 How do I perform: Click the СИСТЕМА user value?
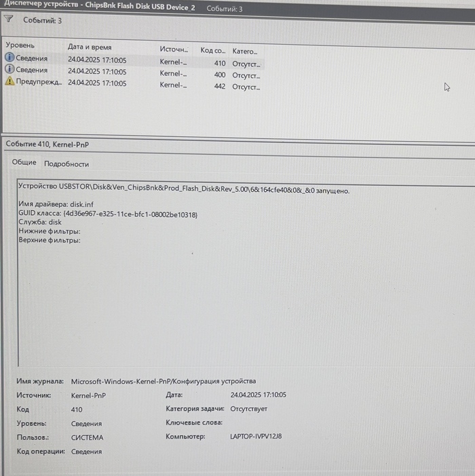point(87,437)
